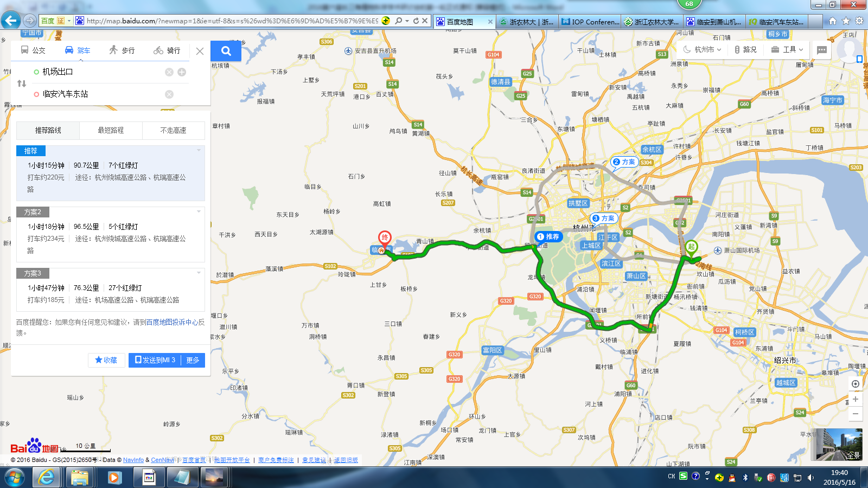Add a waypoint with plus icon
The height and width of the screenshot is (488, 868).
click(x=182, y=72)
